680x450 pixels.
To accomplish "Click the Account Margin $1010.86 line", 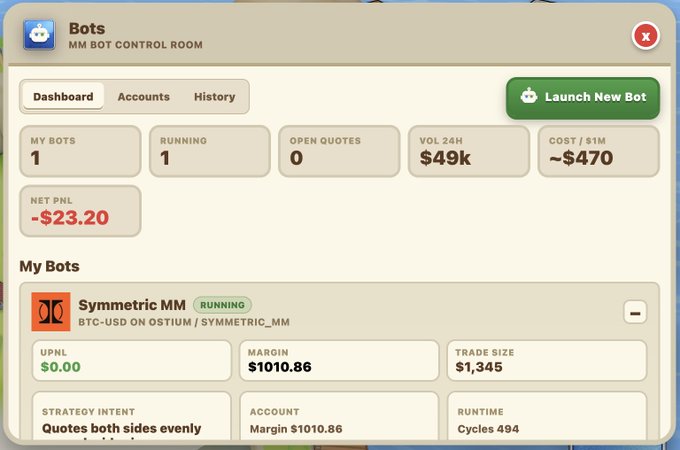I will click(x=296, y=429).
